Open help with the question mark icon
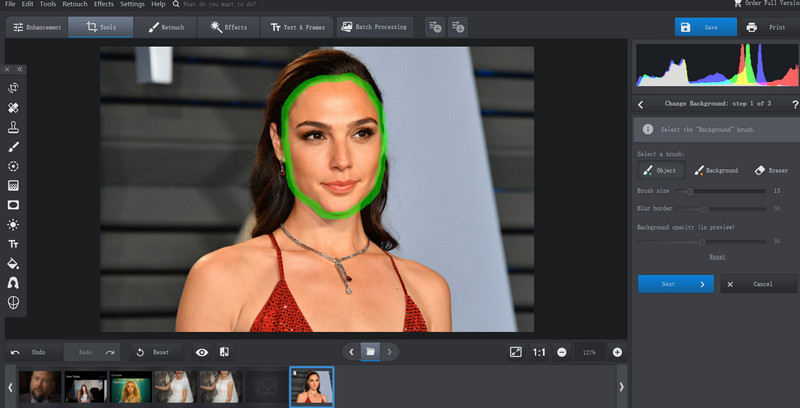Screen dimensions: 800x408 click(x=795, y=104)
